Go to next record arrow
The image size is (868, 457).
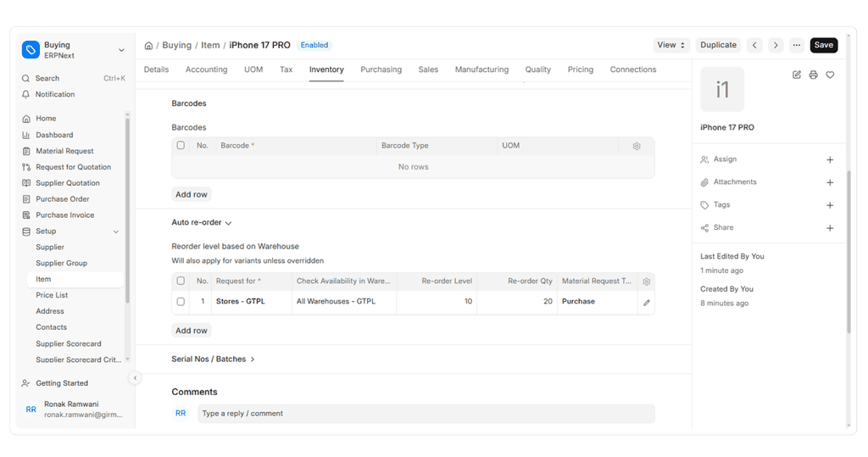click(776, 46)
